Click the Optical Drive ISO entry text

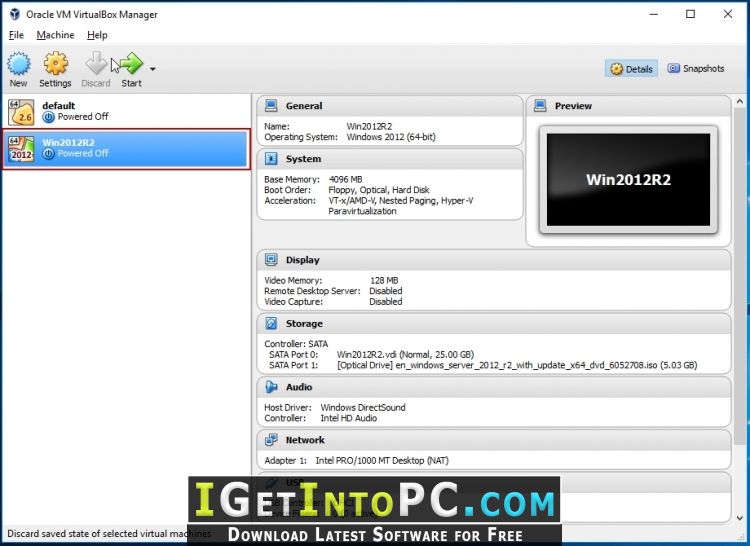[x=517, y=365]
